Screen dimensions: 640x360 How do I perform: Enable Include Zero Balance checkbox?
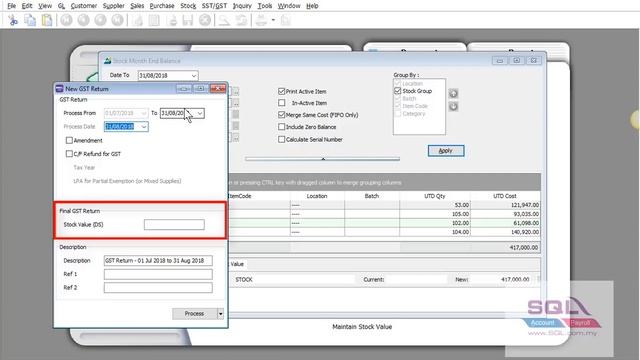coord(282,127)
